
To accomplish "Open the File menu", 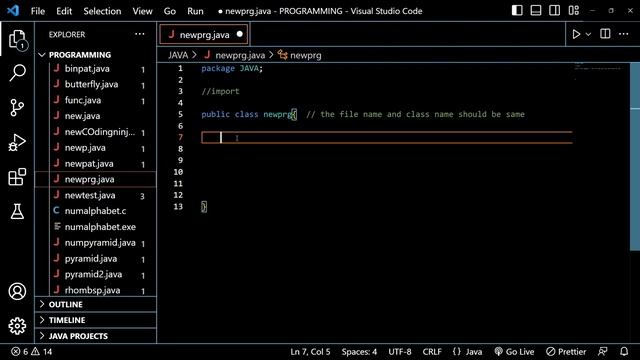I will coord(38,11).
